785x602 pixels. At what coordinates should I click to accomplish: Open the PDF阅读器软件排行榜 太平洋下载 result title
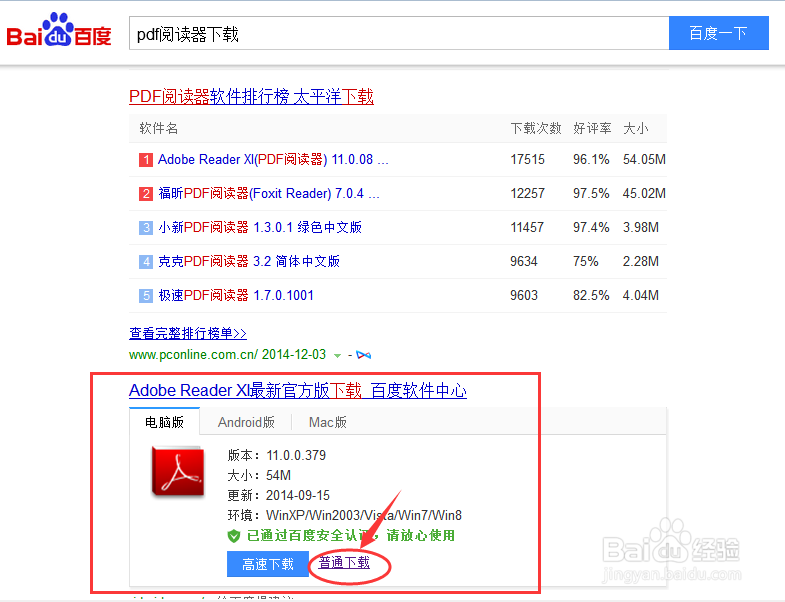coord(251,96)
